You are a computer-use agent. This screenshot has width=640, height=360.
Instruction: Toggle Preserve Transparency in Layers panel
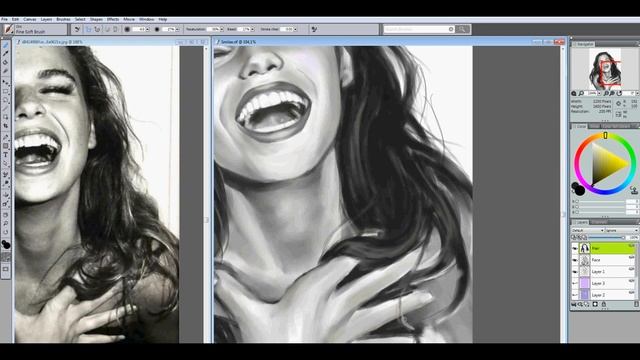[574, 237]
